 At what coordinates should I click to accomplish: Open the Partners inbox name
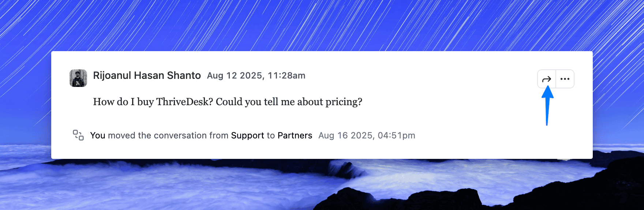295,135
